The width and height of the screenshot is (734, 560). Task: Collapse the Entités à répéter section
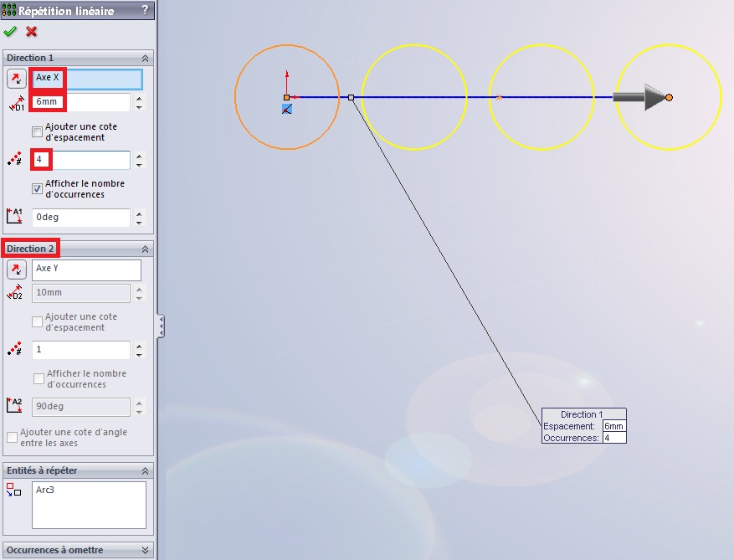click(146, 470)
